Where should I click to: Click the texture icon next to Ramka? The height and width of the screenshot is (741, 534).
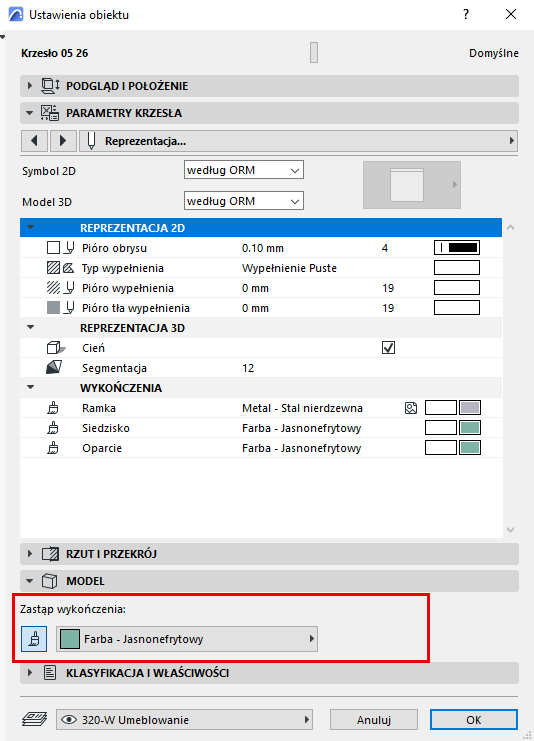point(411,408)
